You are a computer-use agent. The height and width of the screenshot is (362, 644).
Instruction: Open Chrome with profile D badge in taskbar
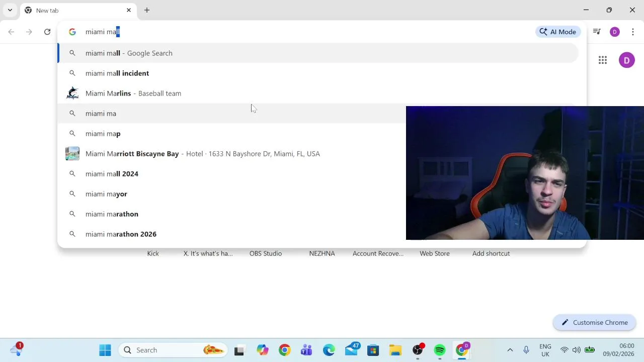(x=462, y=350)
